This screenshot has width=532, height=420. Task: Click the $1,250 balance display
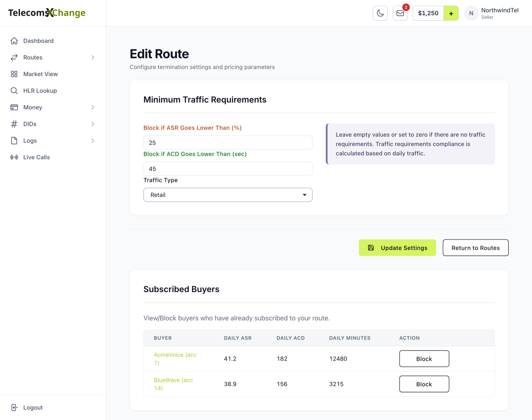[x=428, y=13]
